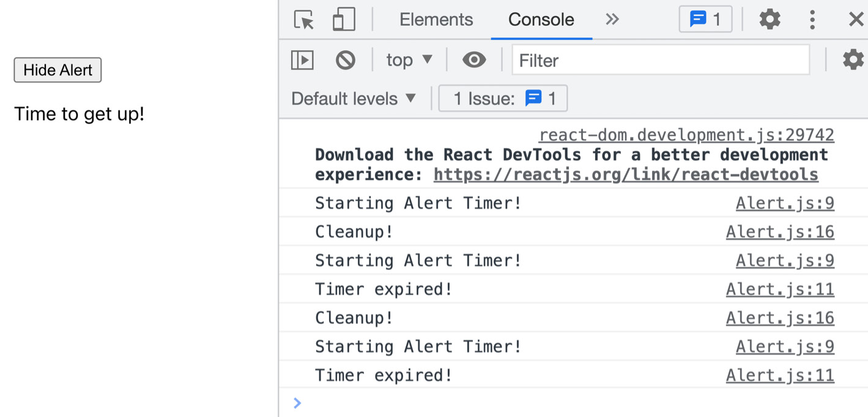
Task: Open DevTools settings gear
Action: click(769, 19)
